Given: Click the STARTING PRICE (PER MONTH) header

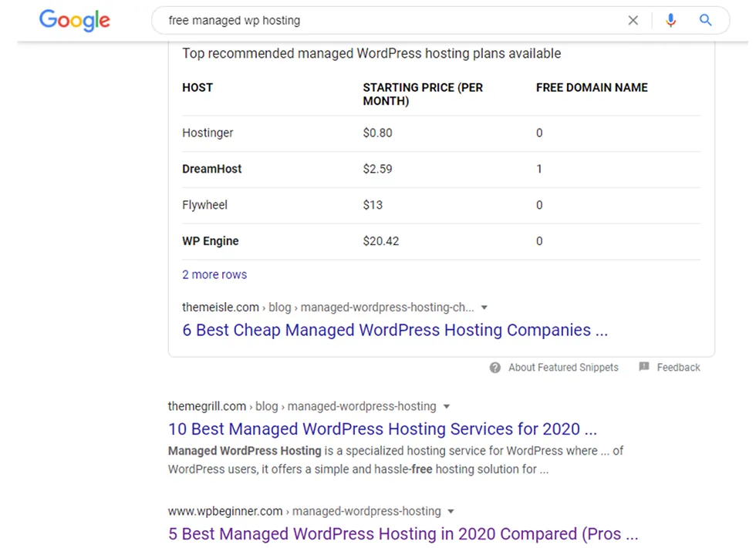Looking at the screenshot, I should 423,94.
